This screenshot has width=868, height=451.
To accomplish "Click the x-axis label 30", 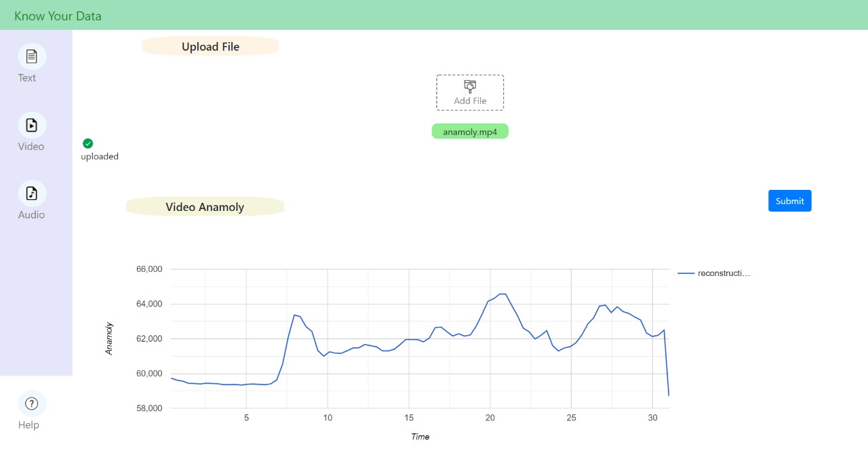I will point(652,418).
